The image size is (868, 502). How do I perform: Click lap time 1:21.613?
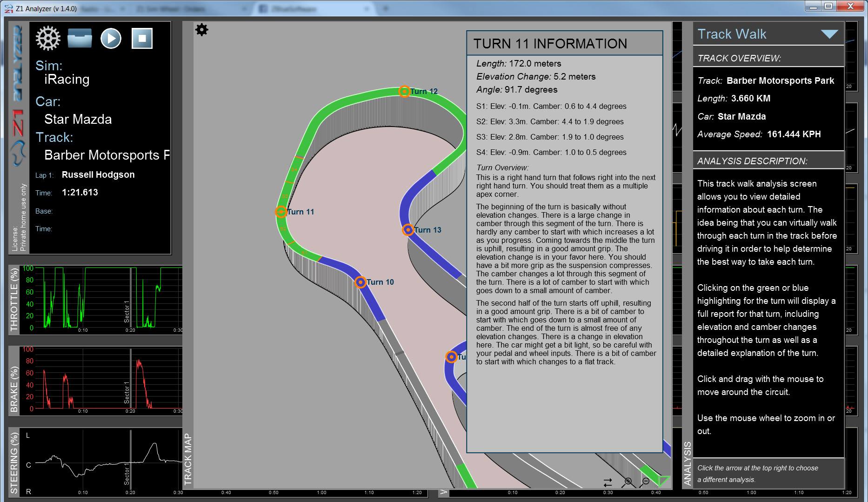pyautogui.click(x=80, y=192)
